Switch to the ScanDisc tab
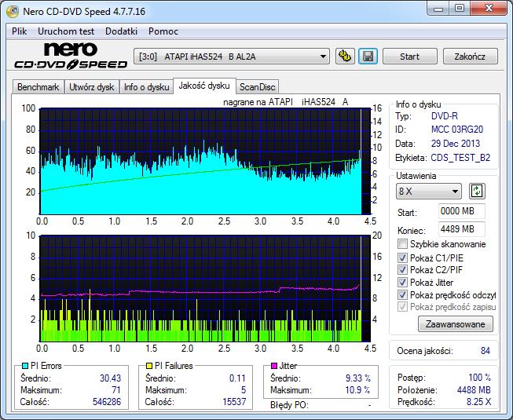This screenshot has height=420, width=513. coord(258,87)
